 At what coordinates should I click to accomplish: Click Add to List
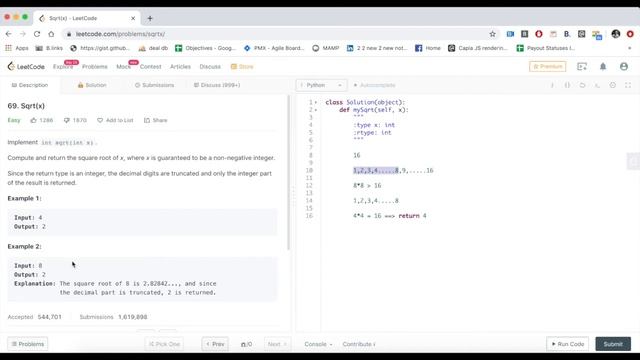click(115, 120)
